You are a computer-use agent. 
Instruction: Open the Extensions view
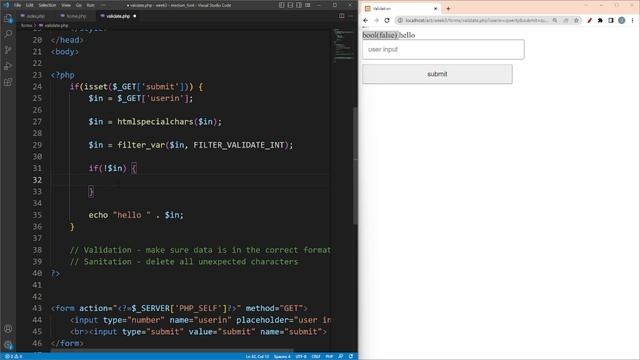[8, 82]
